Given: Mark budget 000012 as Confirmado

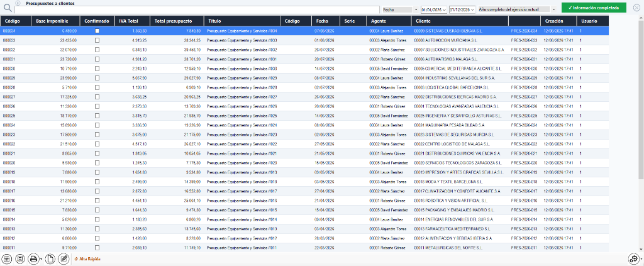Looking at the screenshot, I should [x=97, y=238].
